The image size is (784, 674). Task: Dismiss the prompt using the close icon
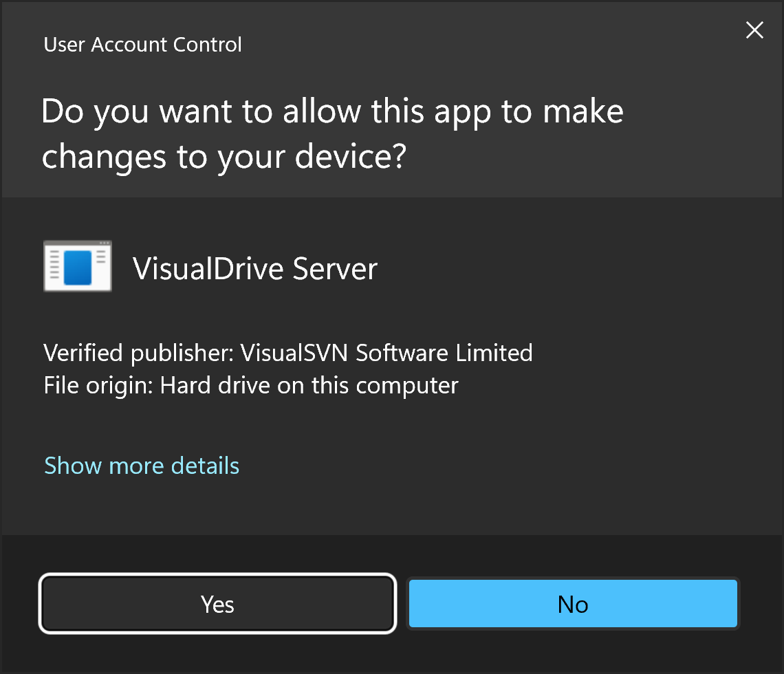pos(754,30)
